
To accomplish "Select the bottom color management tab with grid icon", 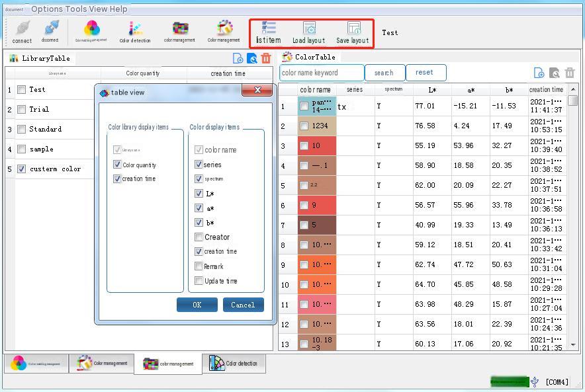I will [x=168, y=364].
